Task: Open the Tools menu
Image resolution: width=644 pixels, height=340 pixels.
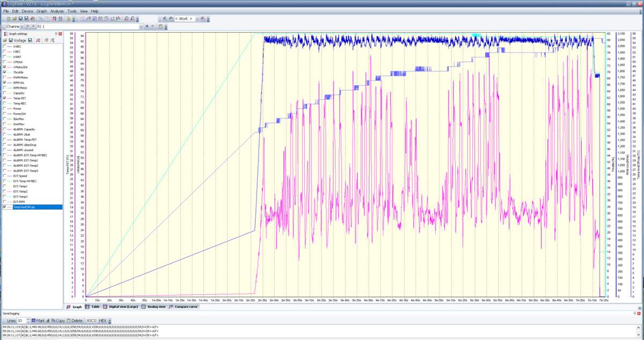Action: (72, 11)
